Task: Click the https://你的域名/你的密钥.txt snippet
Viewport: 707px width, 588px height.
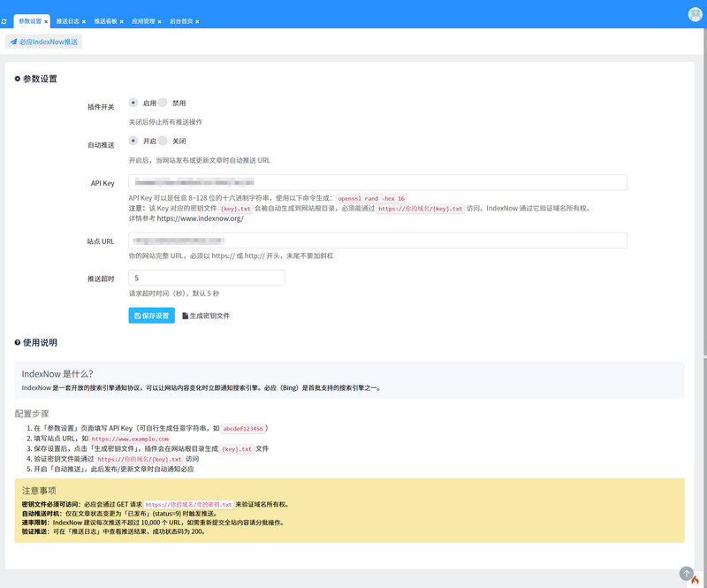Action: click(188, 505)
